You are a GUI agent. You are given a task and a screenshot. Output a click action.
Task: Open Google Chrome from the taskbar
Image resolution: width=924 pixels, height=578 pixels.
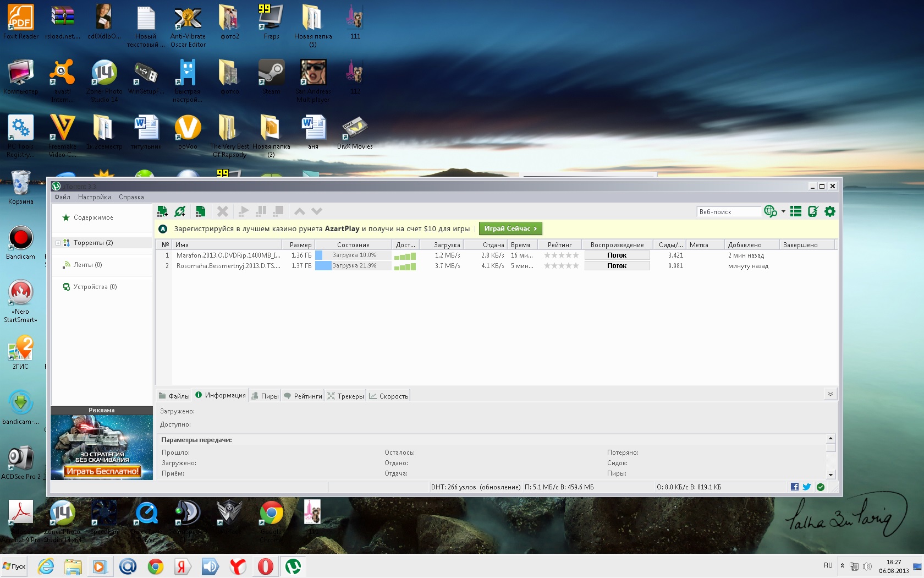point(156,566)
